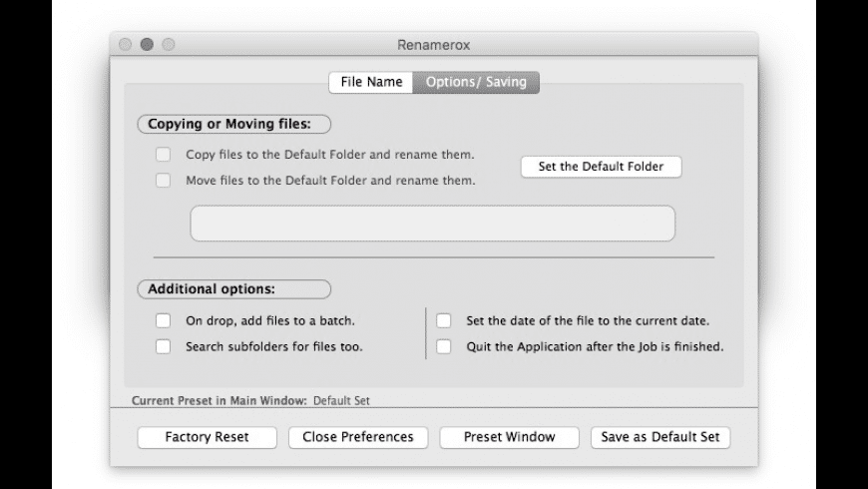Click Save as Default Set button
The height and width of the screenshot is (489, 868).
point(659,437)
